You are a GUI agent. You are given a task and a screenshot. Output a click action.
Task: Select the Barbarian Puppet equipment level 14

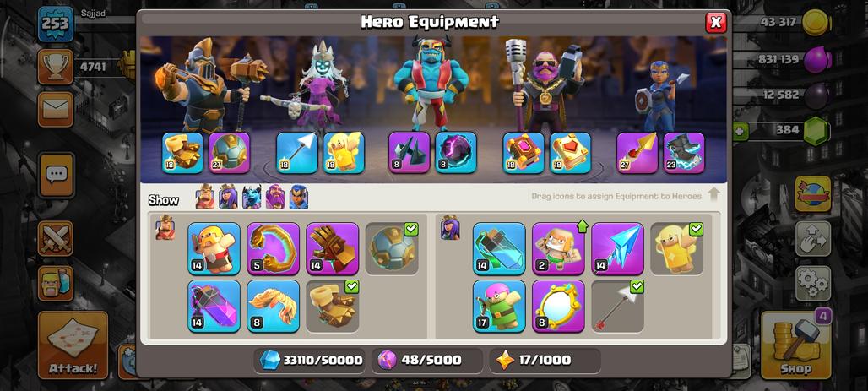[x=214, y=248]
